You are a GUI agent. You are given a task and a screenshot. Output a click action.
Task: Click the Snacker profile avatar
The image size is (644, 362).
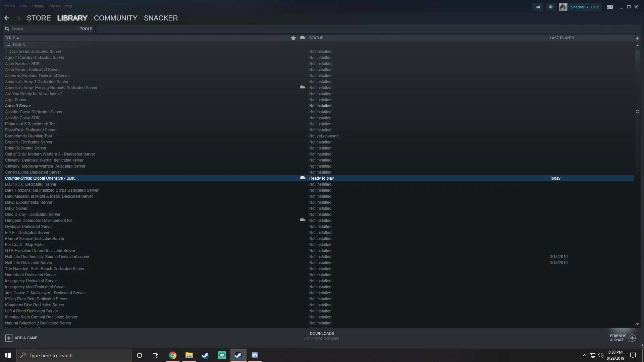[x=563, y=7]
